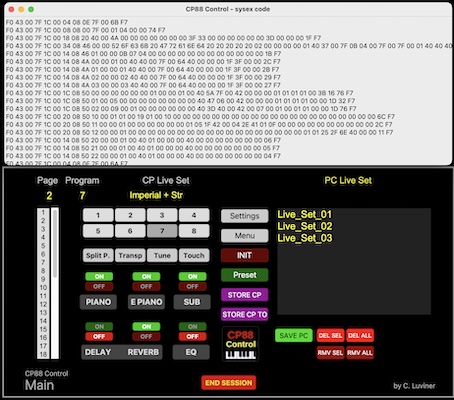Viewport: 454px width, 400px height.
Task: Choose page 12 in the page list
Action: point(43,304)
